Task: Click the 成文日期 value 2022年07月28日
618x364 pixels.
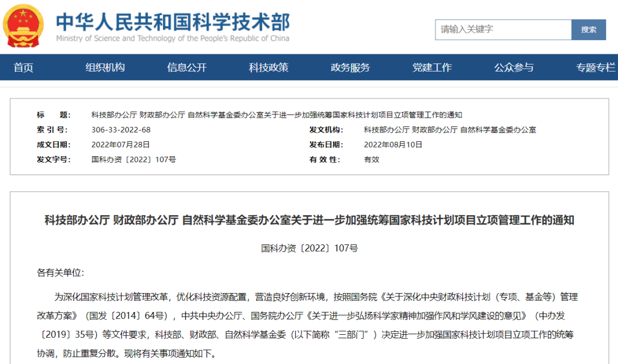Action: [x=121, y=145]
